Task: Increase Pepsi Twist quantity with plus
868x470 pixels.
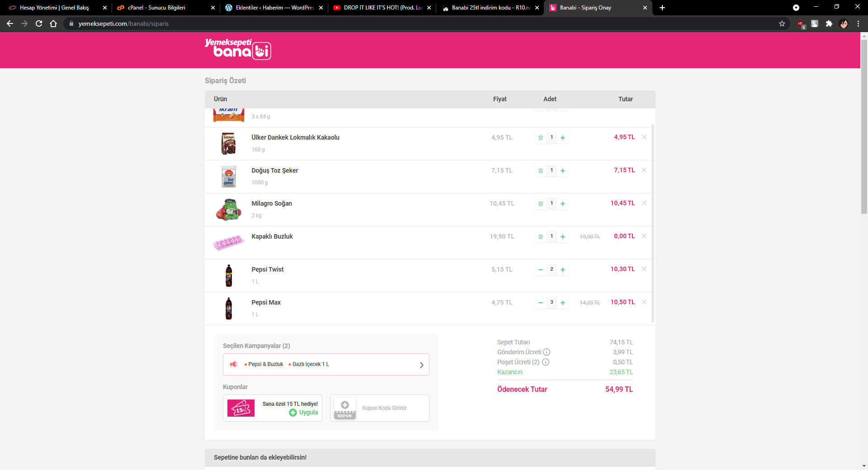Action: [x=563, y=270]
